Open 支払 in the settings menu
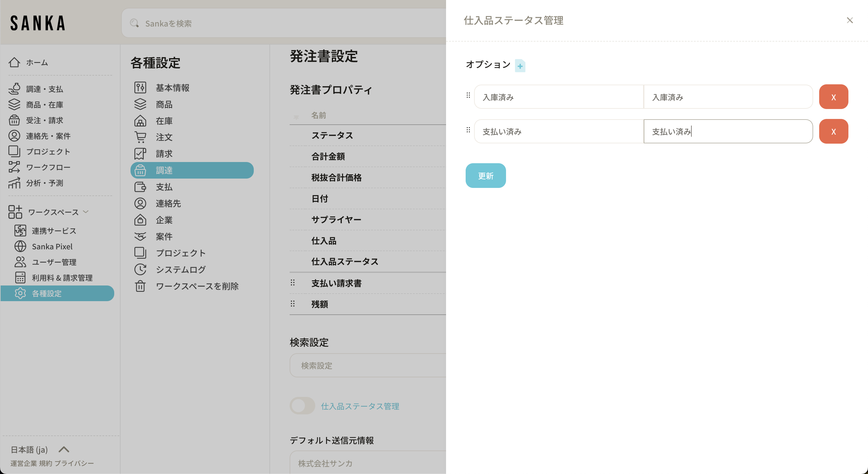 [x=164, y=187]
